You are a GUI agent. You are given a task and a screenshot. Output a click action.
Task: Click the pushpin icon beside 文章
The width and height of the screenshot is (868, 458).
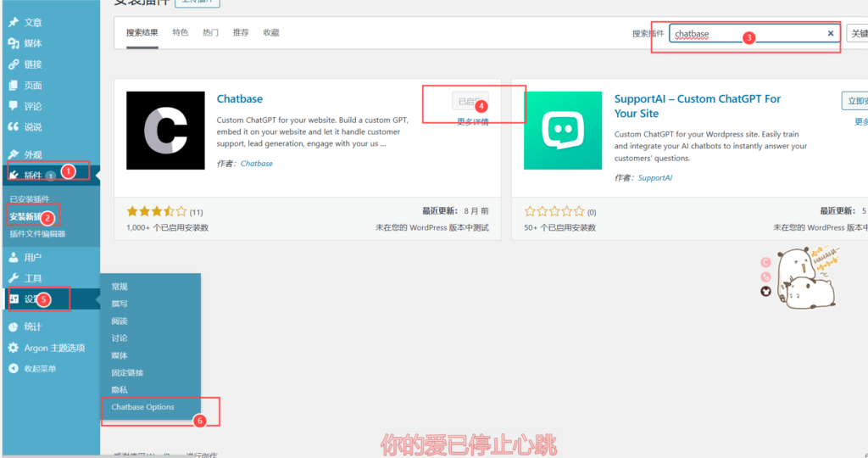tap(14, 22)
